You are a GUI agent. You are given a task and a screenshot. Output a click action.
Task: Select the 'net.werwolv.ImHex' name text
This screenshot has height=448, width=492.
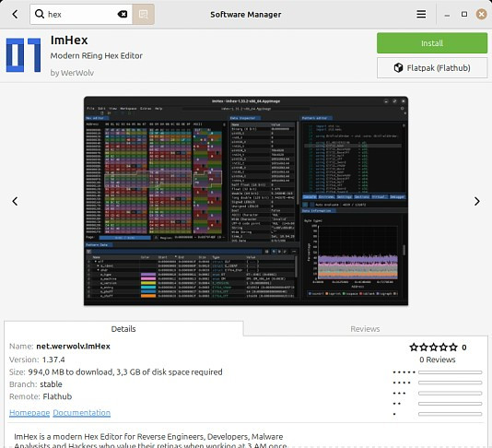73,347
